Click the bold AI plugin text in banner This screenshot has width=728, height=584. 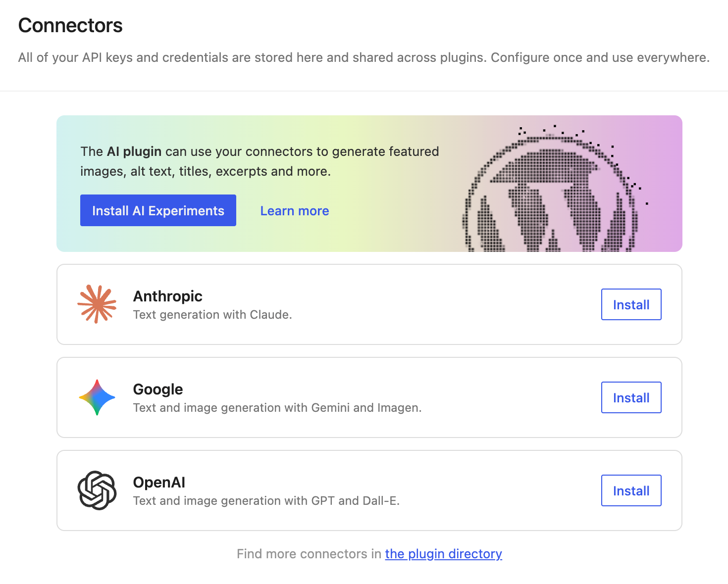pyautogui.click(x=135, y=151)
